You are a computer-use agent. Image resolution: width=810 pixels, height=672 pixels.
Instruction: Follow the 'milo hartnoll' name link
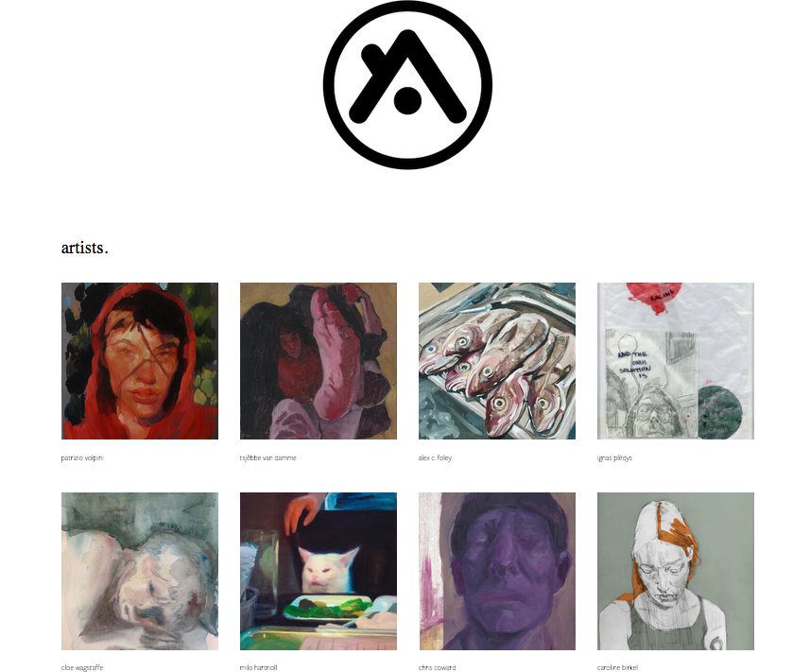[258, 667]
